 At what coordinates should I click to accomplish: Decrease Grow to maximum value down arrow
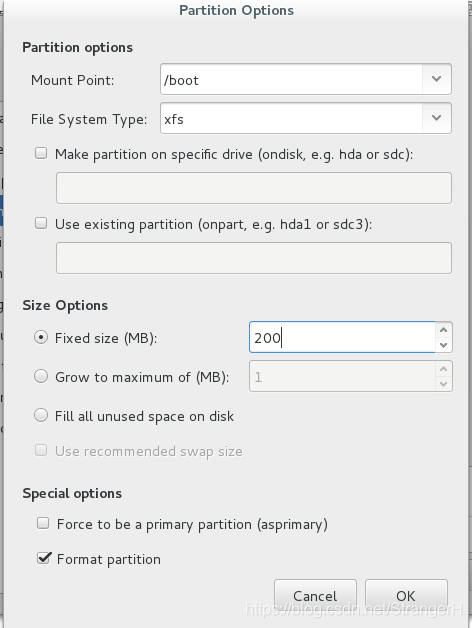tap(444, 384)
